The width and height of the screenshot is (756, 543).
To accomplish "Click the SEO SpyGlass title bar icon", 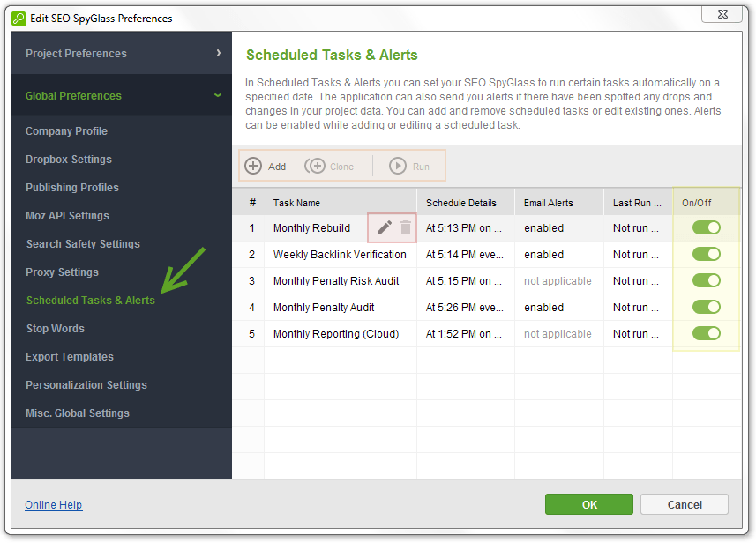I will click(19, 19).
